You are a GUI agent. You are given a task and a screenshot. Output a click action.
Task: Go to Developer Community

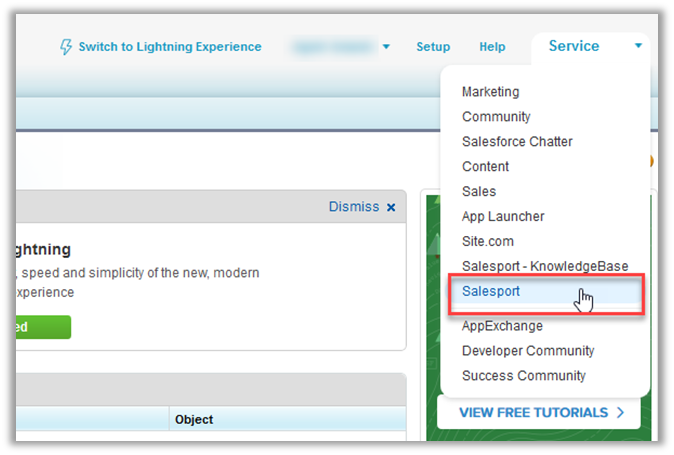tap(528, 351)
